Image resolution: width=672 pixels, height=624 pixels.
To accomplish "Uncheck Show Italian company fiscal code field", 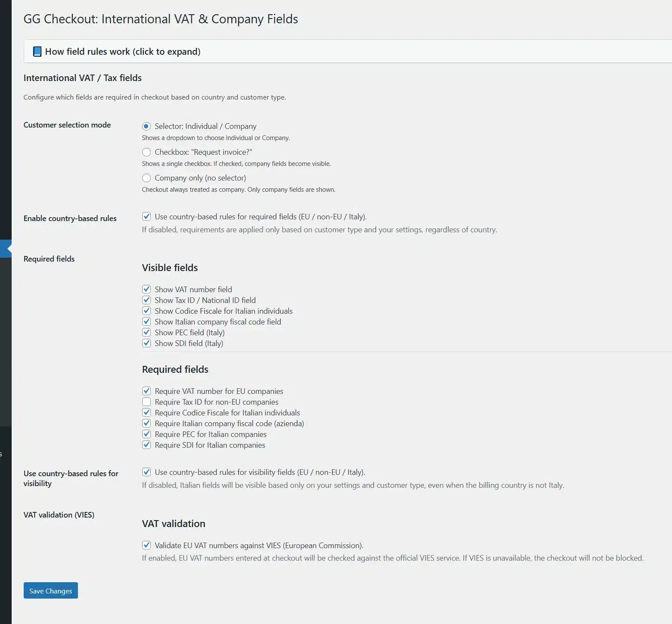I will tap(146, 321).
